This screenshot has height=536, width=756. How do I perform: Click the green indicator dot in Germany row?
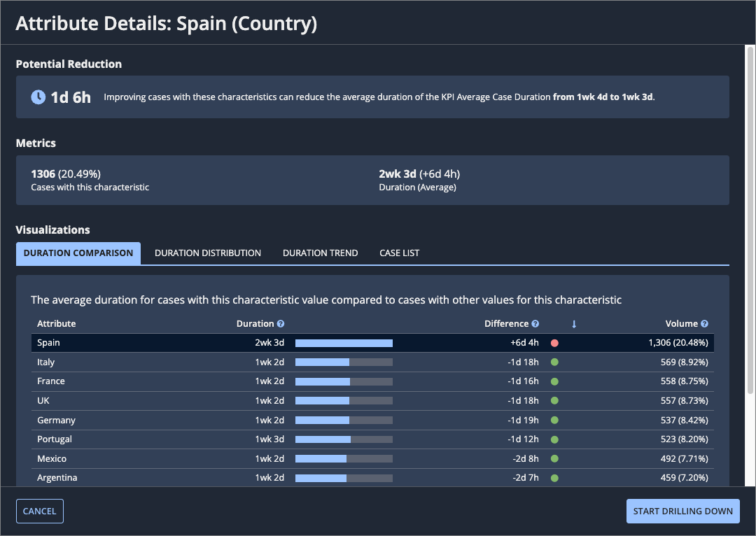point(554,421)
